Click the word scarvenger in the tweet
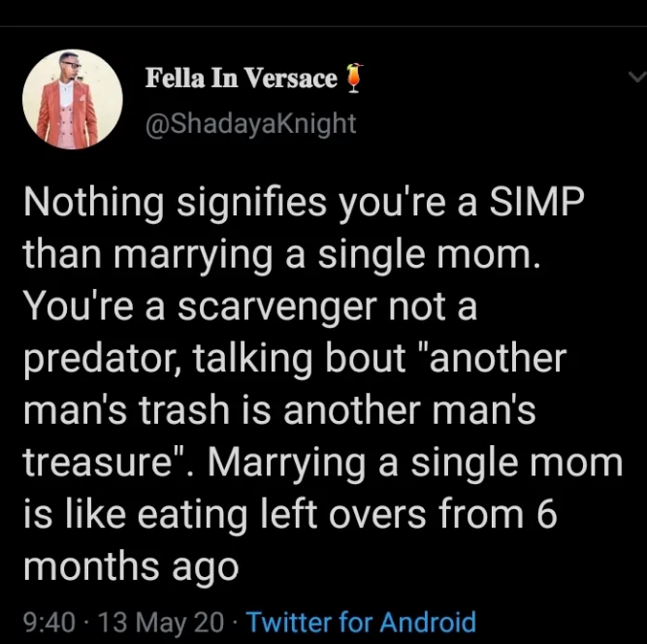Image resolution: width=647 pixels, height=644 pixels. click(x=277, y=306)
